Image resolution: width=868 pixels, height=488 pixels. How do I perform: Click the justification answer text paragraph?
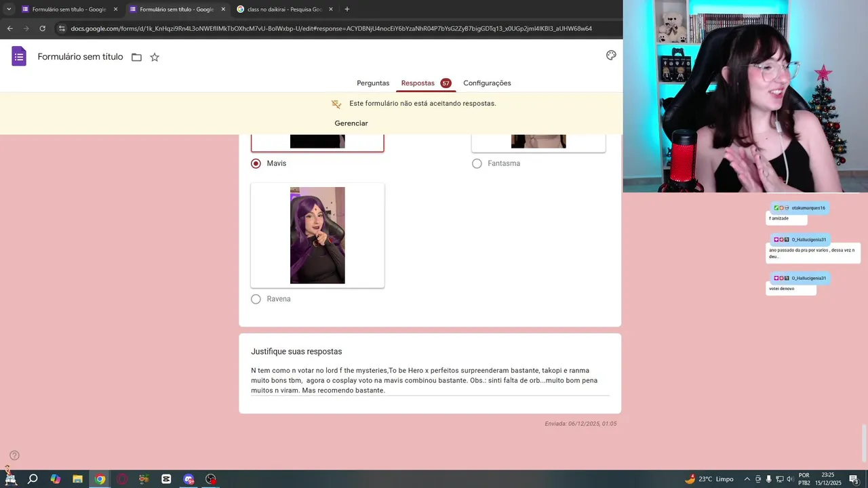pos(425,380)
